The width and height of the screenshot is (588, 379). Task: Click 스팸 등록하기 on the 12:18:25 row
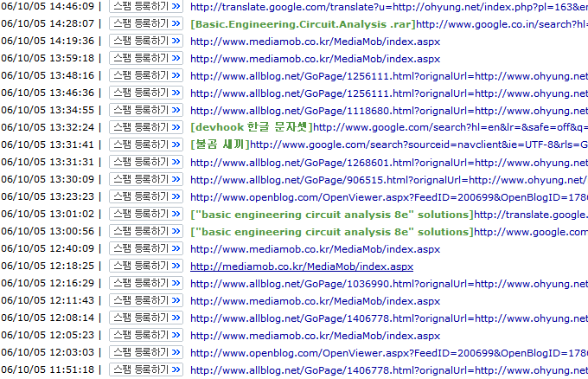tap(146, 266)
